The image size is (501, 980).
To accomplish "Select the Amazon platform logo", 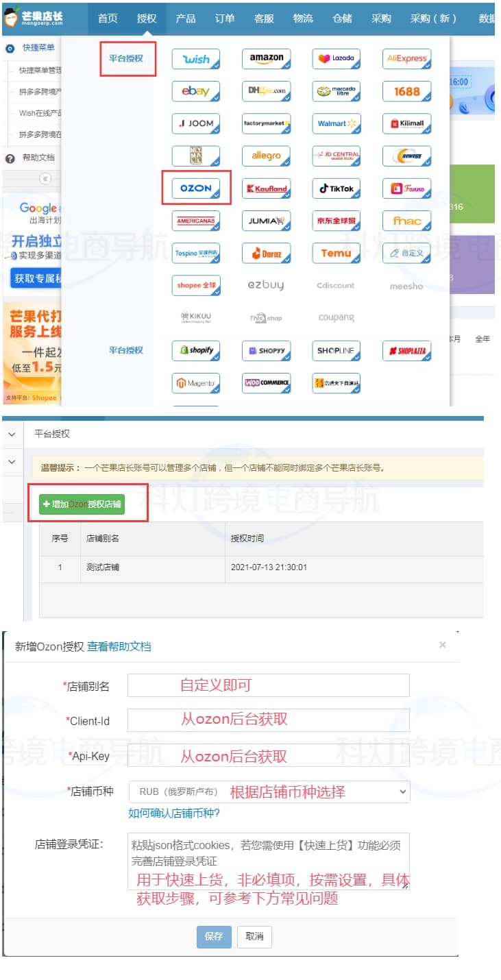I will coord(267,59).
